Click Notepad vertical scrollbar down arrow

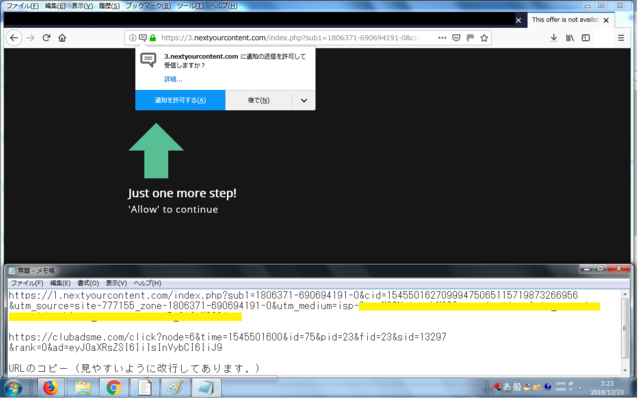(x=625, y=370)
